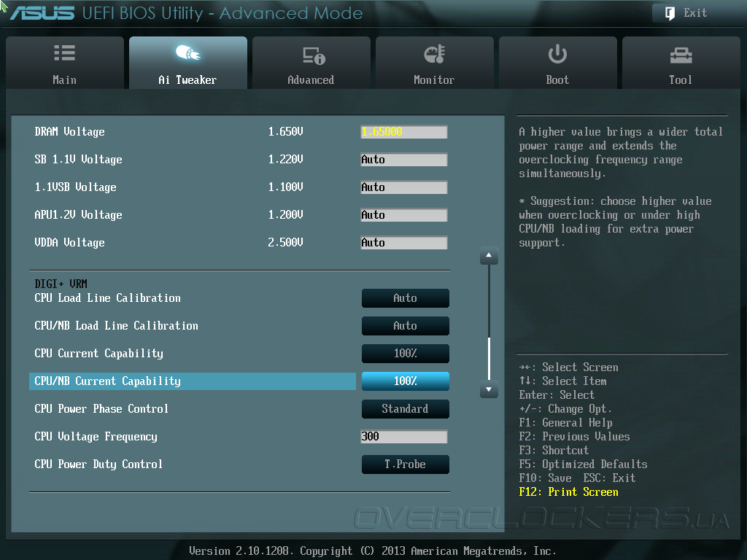The height and width of the screenshot is (560, 747).
Task: Click the 2.500V VDDA voltage reading
Action: pos(285,243)
